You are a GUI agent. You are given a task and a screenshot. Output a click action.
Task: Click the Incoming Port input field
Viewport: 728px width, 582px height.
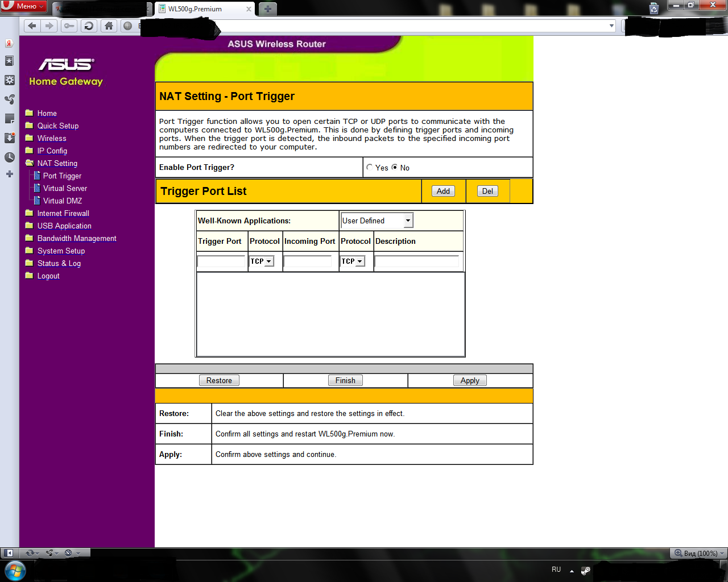point(308,261)
